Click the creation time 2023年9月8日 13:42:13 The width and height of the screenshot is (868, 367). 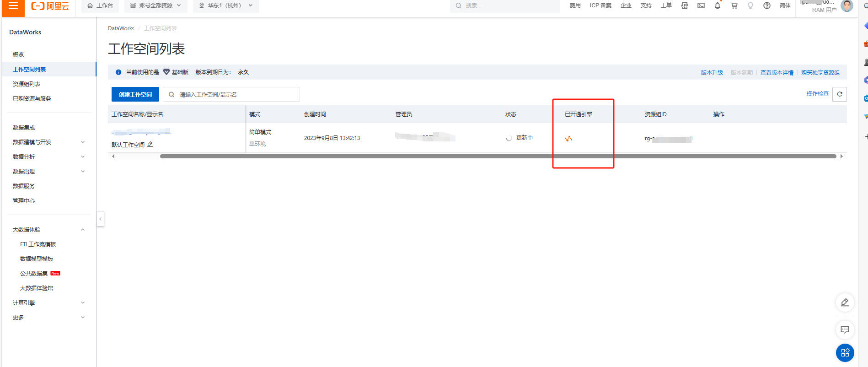point(332,138)
